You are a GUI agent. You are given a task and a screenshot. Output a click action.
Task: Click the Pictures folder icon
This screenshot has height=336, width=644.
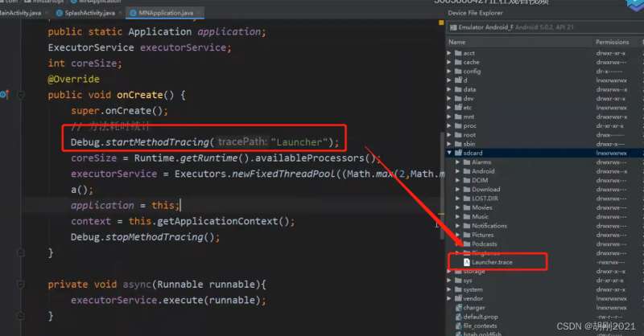(x=466, y=235)
